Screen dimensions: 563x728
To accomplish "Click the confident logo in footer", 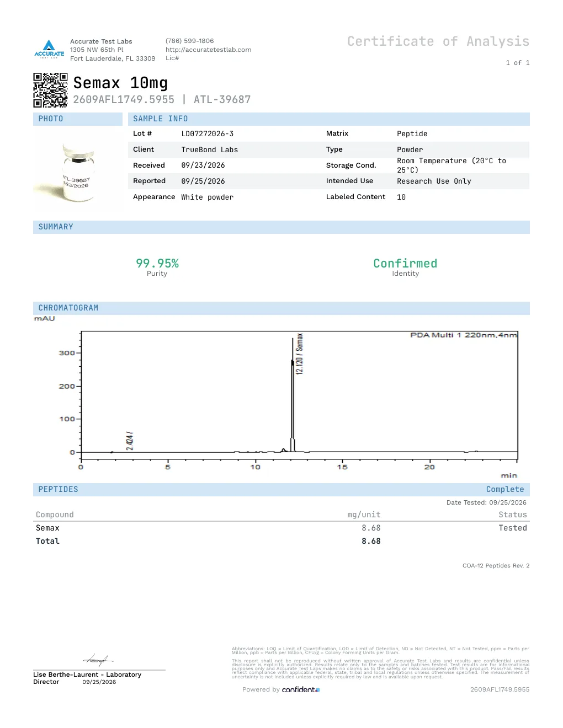I will (x=301, y=689).
